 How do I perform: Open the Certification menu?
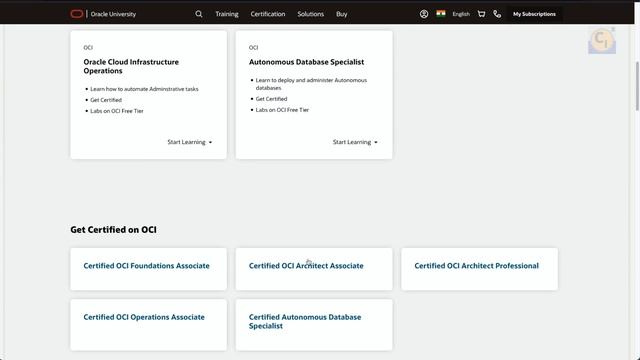tap(268, 14)
